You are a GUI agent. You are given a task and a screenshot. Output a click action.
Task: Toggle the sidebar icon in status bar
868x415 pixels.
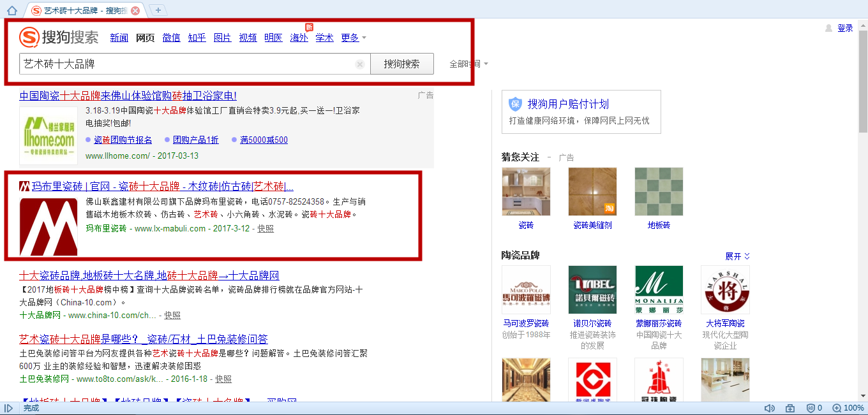(9, 408)
